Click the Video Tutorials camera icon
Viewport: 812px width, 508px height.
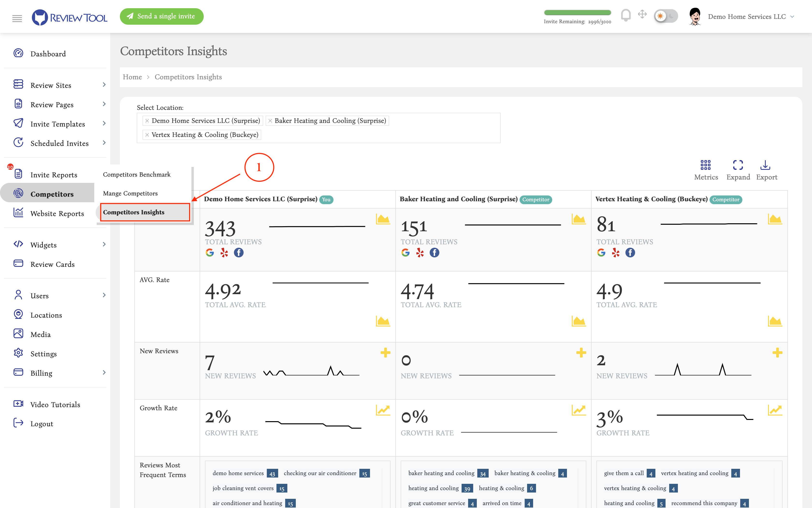18,403
